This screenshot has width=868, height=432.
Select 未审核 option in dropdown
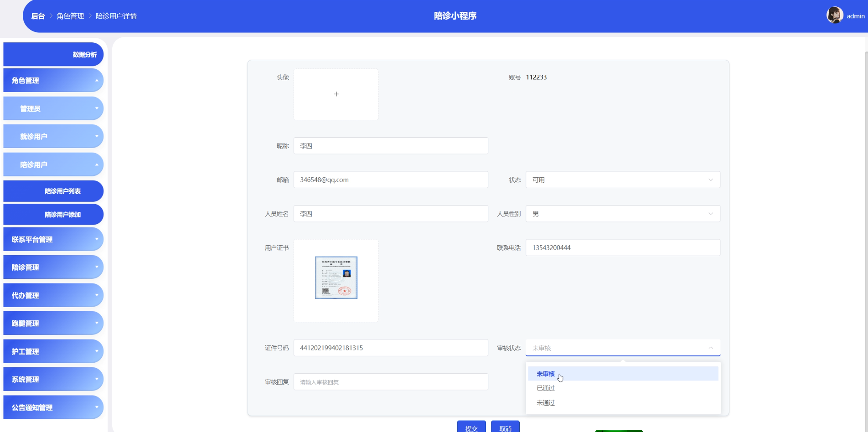click(623, 374)
